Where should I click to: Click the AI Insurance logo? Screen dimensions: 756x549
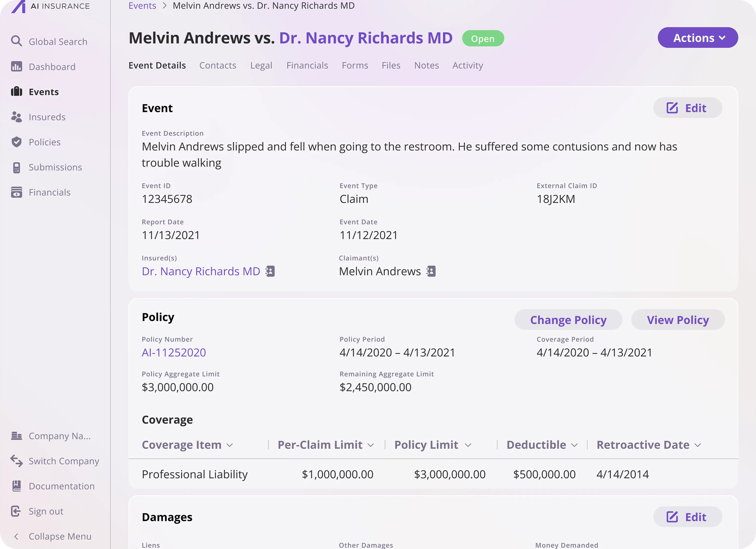click(x=51, y=6)
